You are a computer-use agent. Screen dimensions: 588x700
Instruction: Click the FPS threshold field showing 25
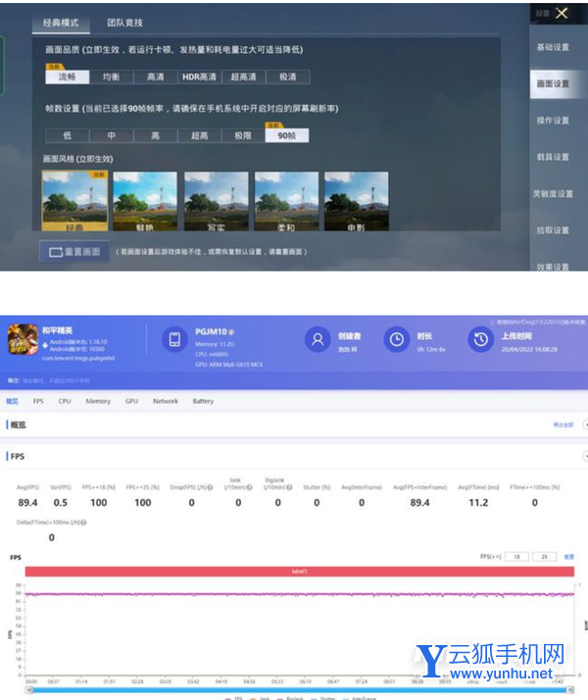tap(544, 557)
